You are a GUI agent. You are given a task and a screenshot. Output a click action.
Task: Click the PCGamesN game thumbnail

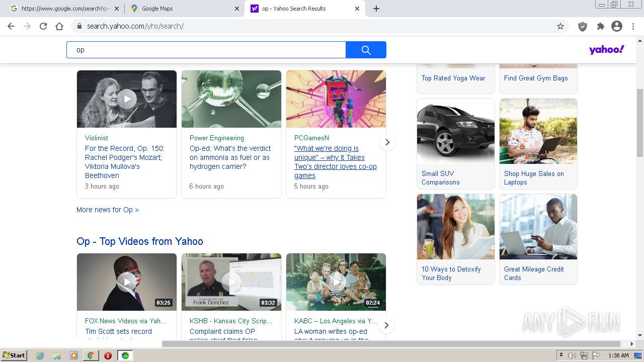pyautogui.click(x=336, y=99)
